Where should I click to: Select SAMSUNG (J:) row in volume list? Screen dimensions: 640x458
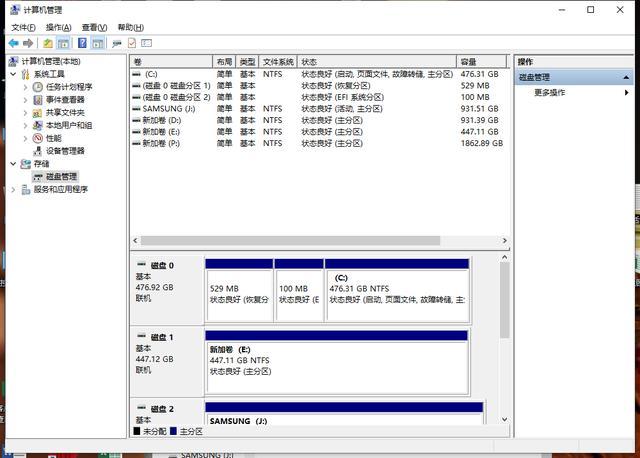tap(169, 109)
